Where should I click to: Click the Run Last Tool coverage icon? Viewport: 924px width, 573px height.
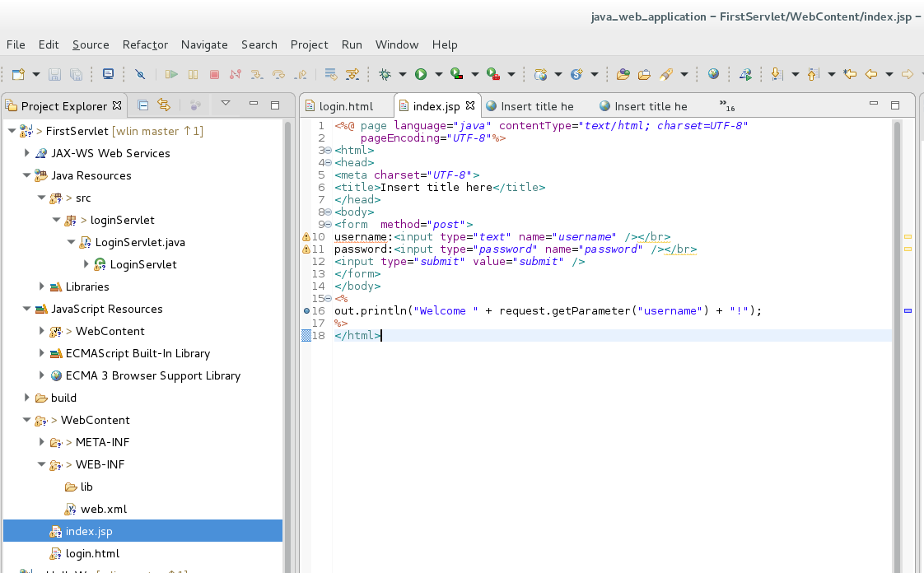[457, 74]
